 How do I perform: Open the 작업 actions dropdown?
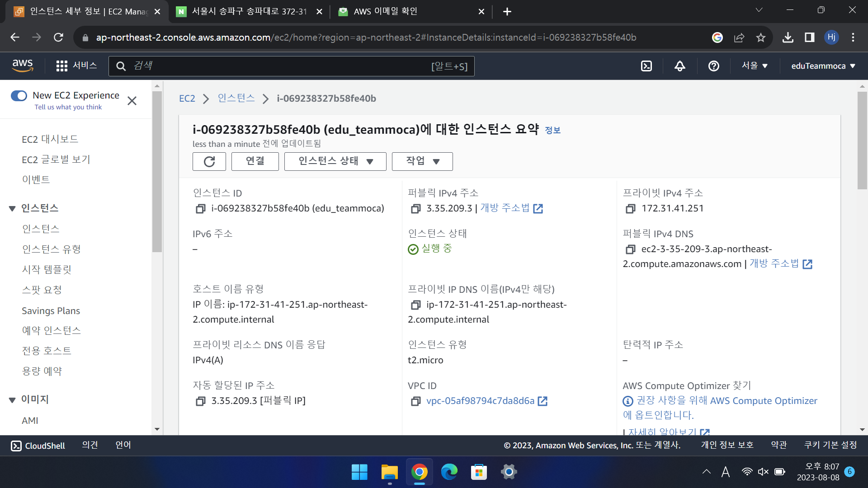click(422, 161)
